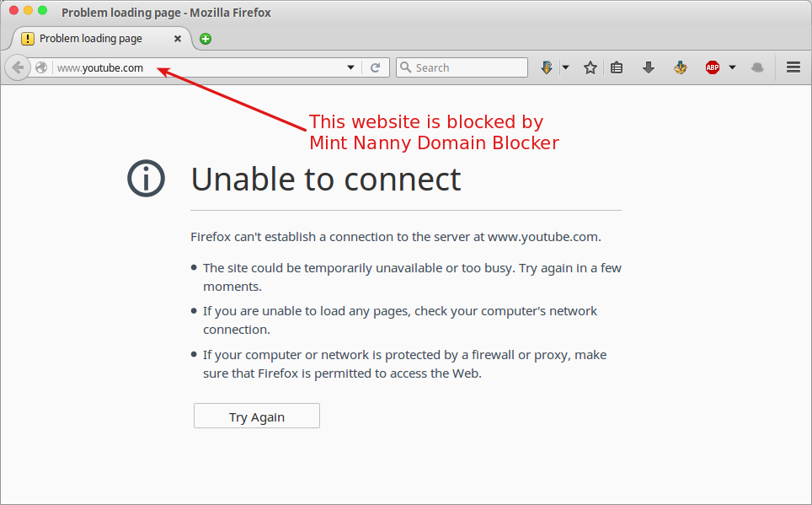Click into the Search field

click(x=462, y=67)
